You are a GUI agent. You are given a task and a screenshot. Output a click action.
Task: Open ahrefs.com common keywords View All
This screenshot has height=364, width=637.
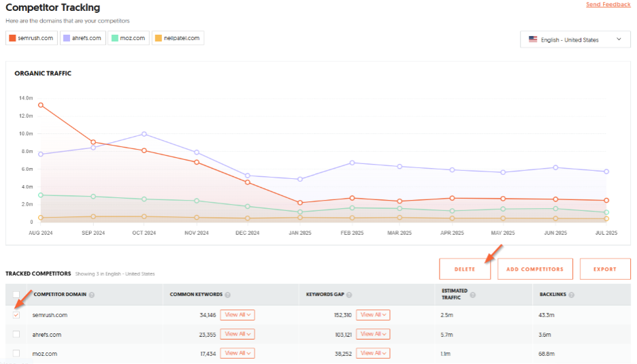[x=238, y=334]
